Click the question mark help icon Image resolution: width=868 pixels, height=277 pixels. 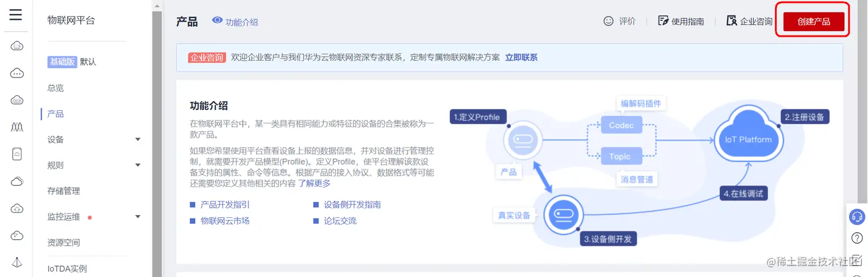[857, 237]
